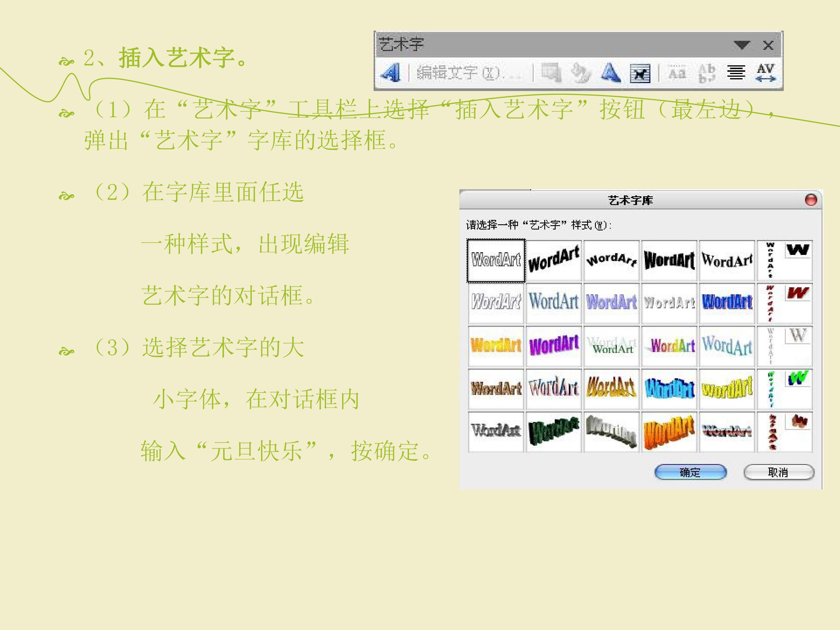This screenshot has width=840, height=630.
Task: Click the 取消 button
Action: [778, 472]
